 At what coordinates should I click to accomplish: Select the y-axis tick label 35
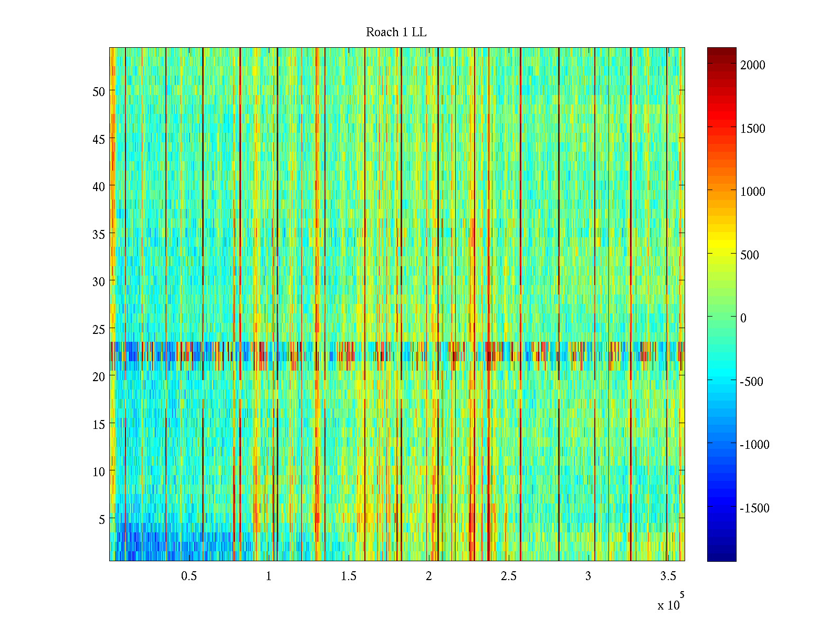[99, 234]
